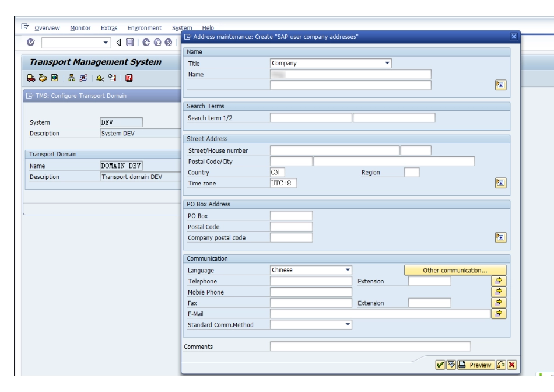554x392 pixels.
Task: Click the arrow button next to Telephone row
Action: coord(499,281)
